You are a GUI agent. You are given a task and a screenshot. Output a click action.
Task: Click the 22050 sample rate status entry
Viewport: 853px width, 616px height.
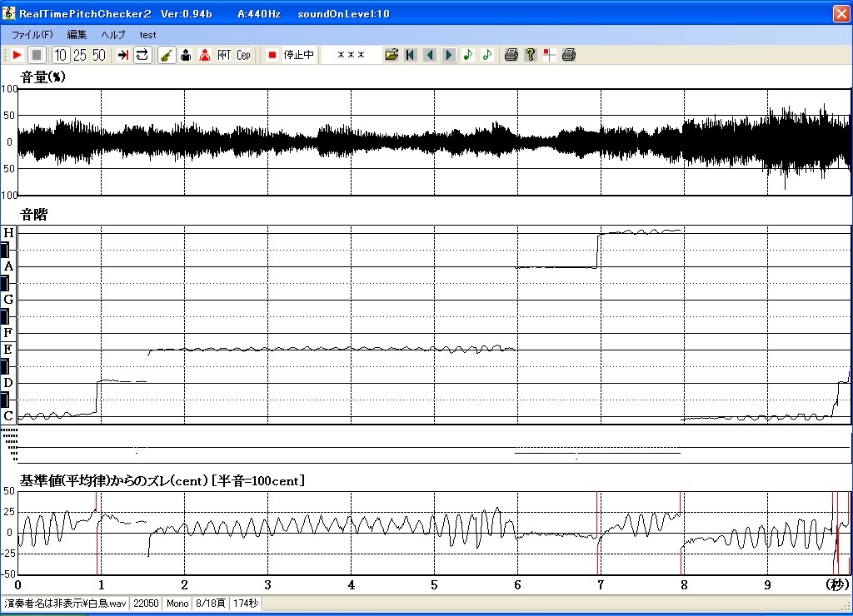tap(146, 604)
